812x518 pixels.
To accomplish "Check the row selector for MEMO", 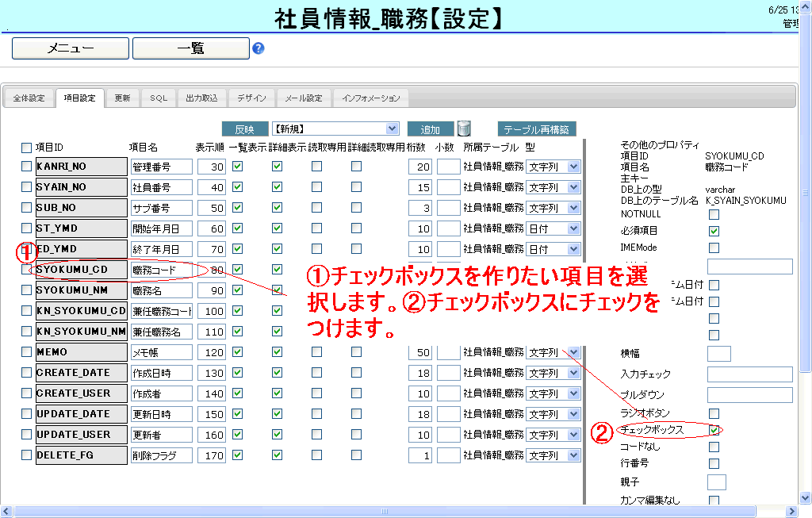I will tap(26, 352).
